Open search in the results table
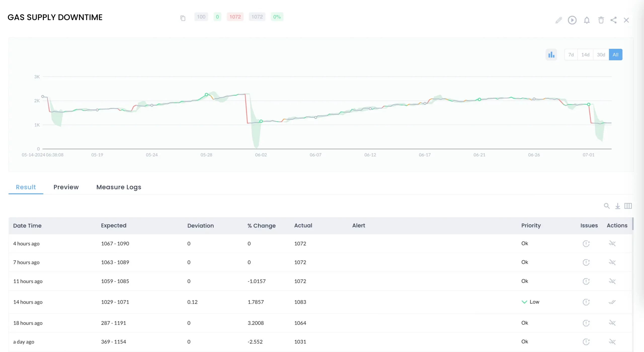This screenshot has height=352, width=644. 607,206
